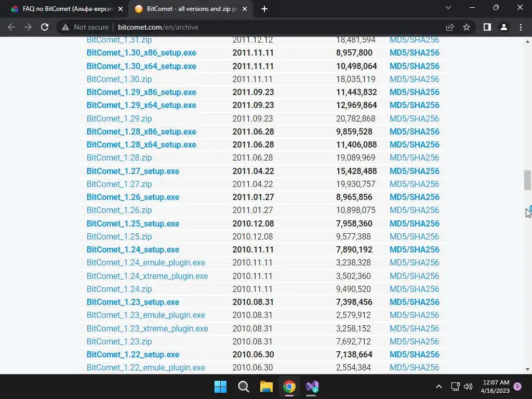Download BitComet_1.28_x86_setup.exe

(141, 131)
